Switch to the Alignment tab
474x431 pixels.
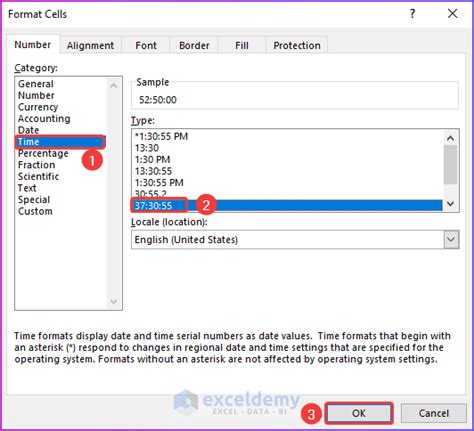(90, 45)
